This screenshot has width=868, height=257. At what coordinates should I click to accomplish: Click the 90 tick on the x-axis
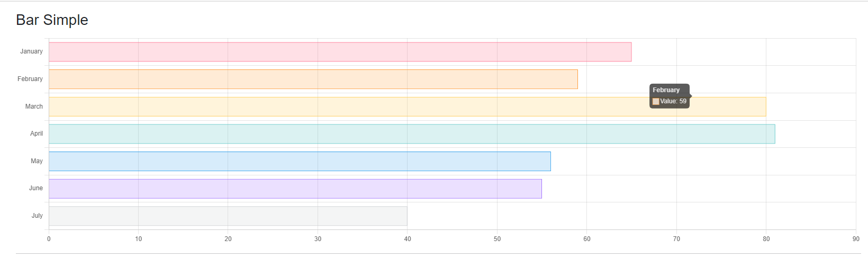tap(856, 239)
